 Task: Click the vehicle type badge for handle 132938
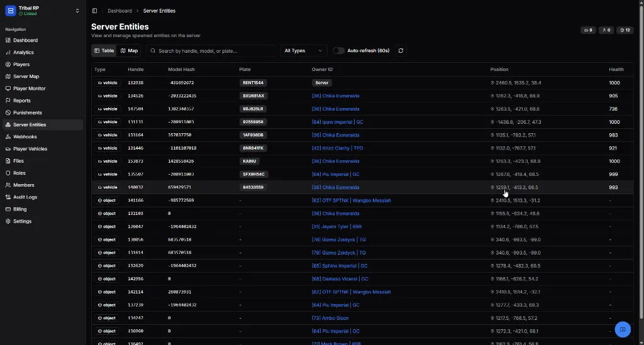pos(108,83)
